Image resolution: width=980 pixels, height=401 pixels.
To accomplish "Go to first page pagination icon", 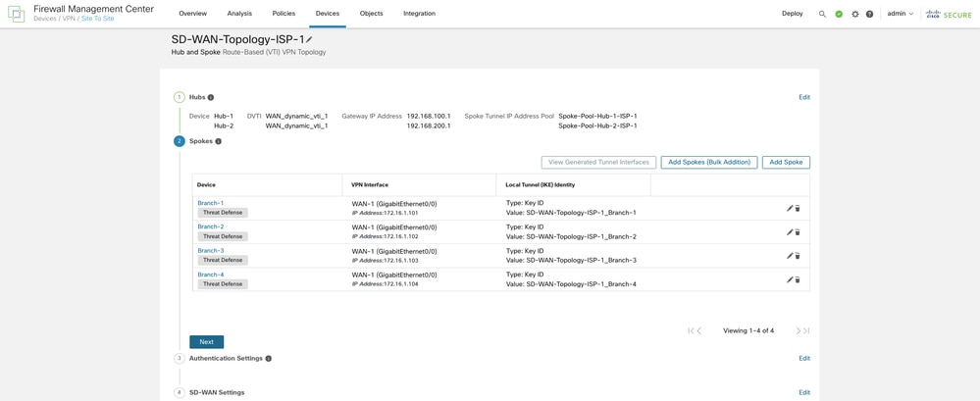I will (691, 331).
